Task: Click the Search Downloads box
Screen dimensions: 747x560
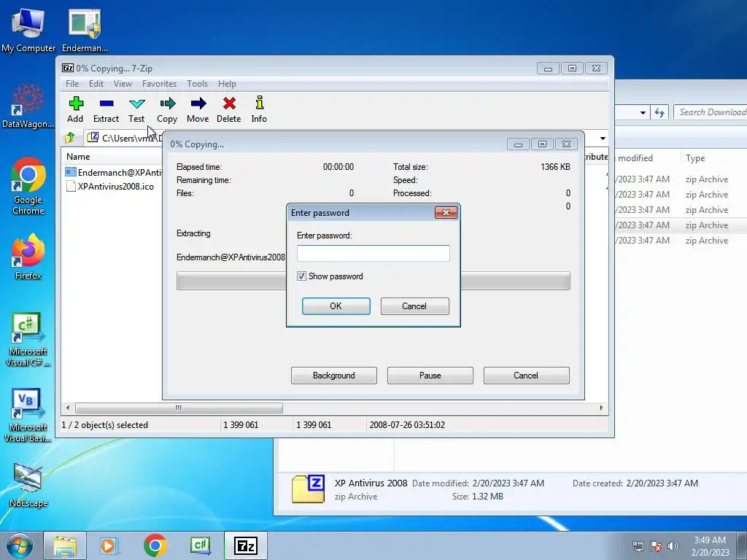Action: (x=711, y=112)
